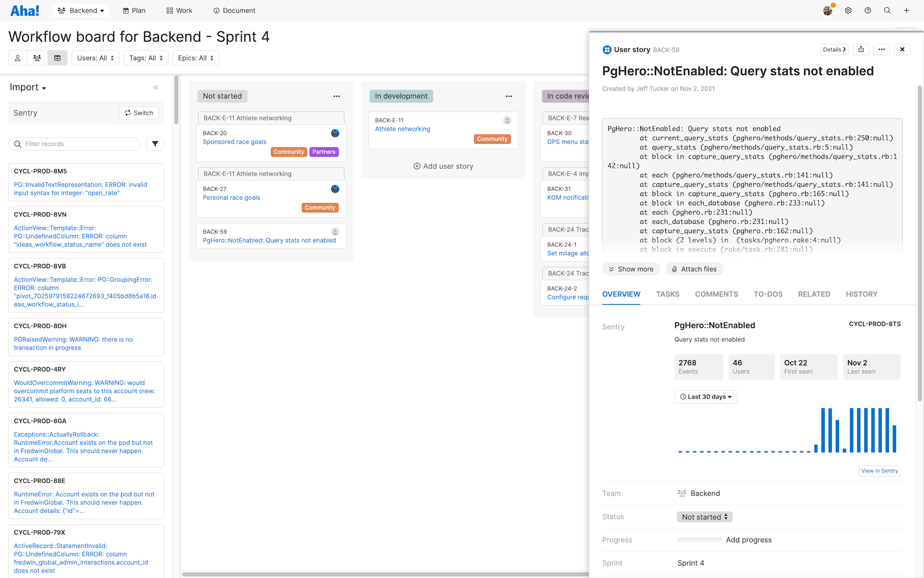
Task: Open the search magnifier in the top bar
Action: click(x=887, y=10)
